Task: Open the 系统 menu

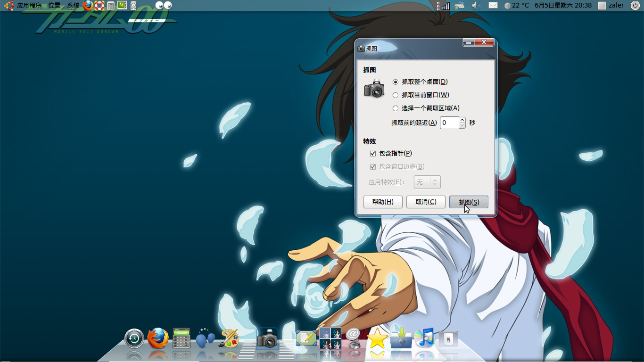Action: (x=73, y=6)
